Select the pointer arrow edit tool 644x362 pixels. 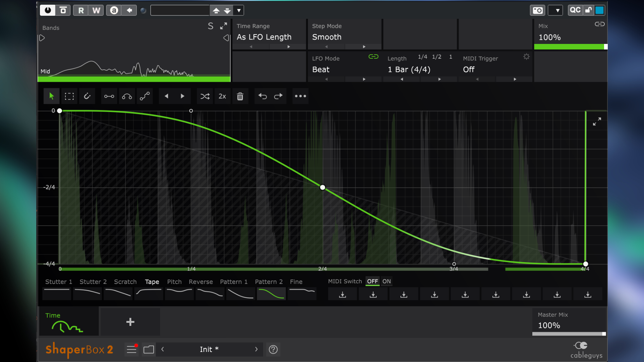[51, 96]
